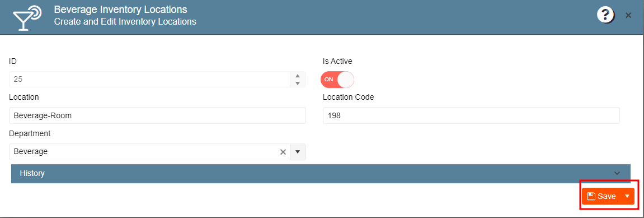644x218 pixels.
Task: Close the Beverage Inventory Locations dialog
Action: tap(628, 16)
